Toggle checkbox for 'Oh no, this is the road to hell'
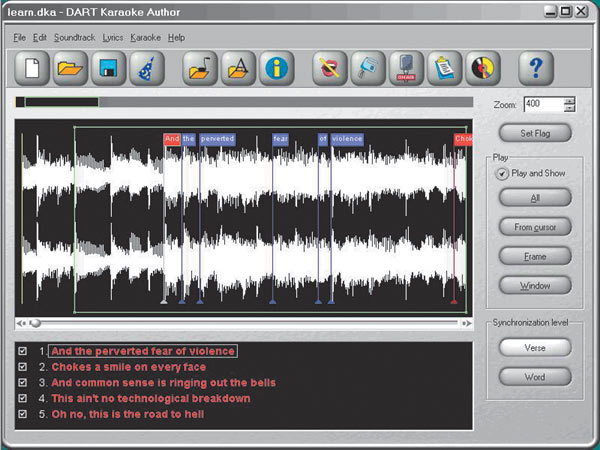600x450 pixels. pyautogui.click(x=23, y=414)
